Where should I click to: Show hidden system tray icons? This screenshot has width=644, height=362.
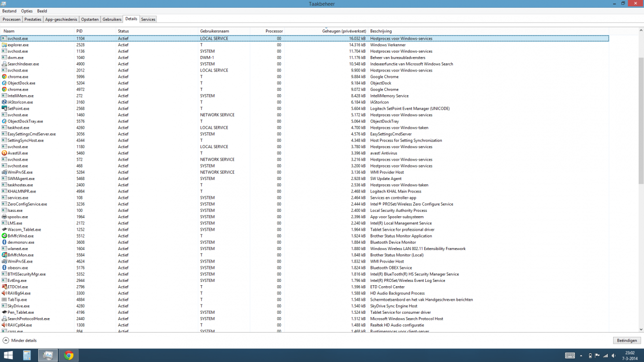(581, 356)
